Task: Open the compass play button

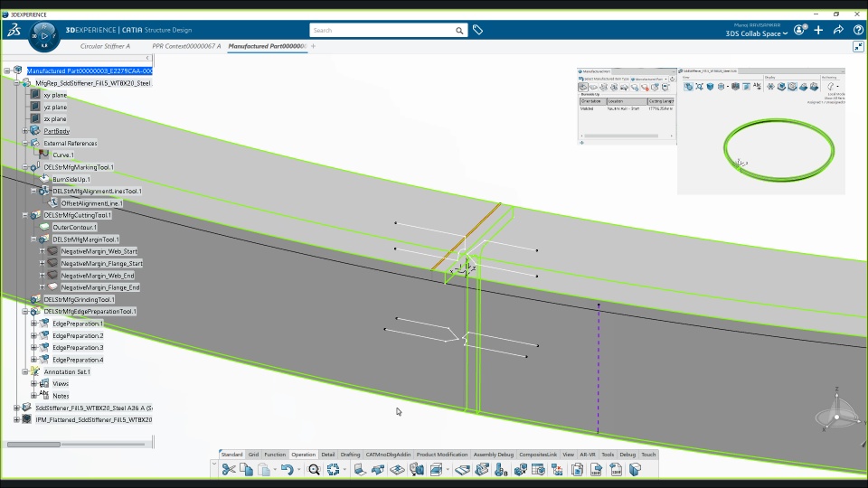Action: pyautogui.click(x=44, y=36)
